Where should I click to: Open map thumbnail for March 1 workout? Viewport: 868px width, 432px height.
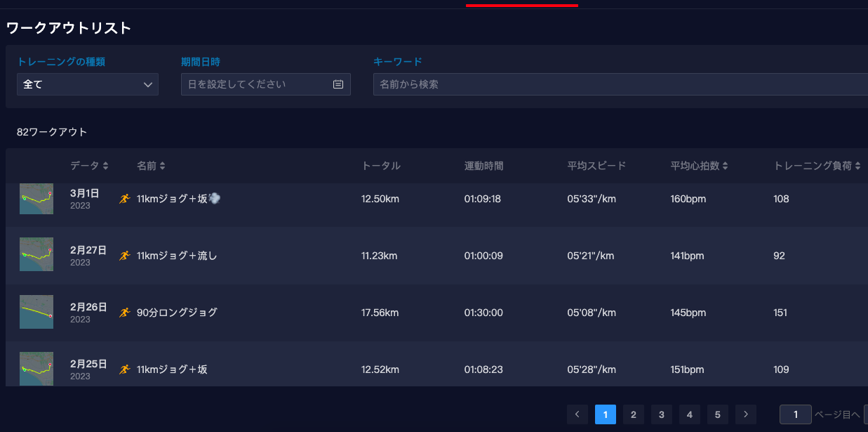point(36,199)
